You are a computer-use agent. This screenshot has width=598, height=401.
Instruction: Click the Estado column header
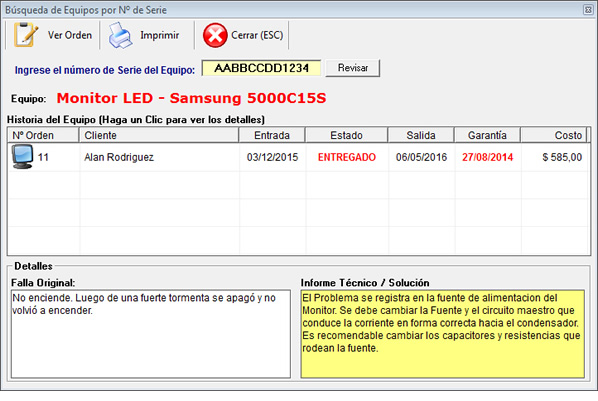click(x=346, y=135)
